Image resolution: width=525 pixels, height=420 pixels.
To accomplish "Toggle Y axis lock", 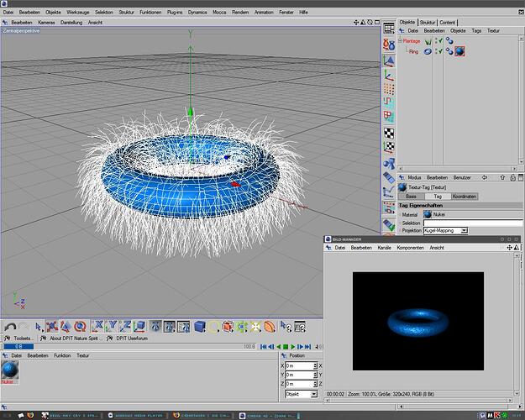I will [112, 327].
